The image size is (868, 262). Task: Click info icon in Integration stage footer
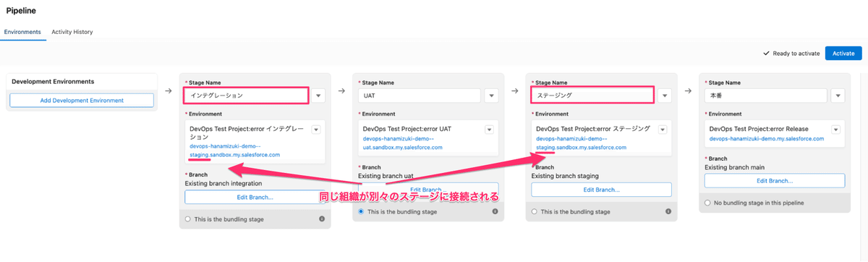click(x=322, y=219)
